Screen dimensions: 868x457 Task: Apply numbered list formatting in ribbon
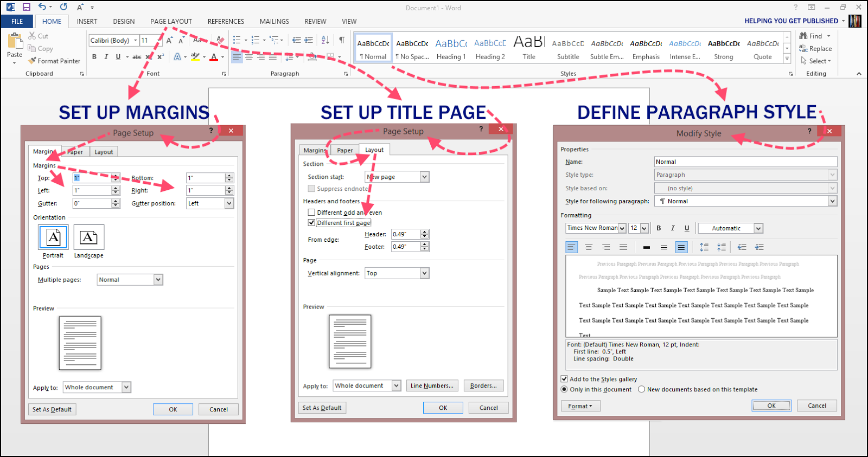(256, 40)
